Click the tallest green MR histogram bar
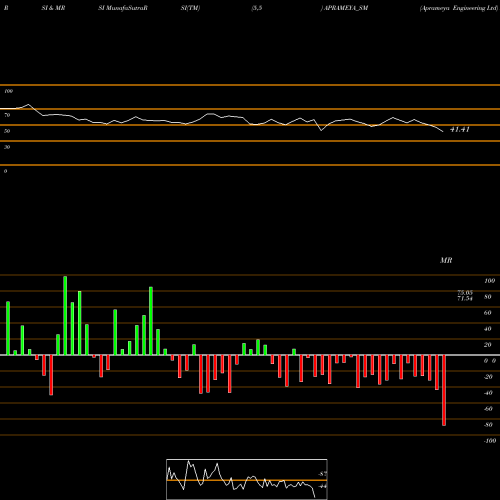 [65, 315]
